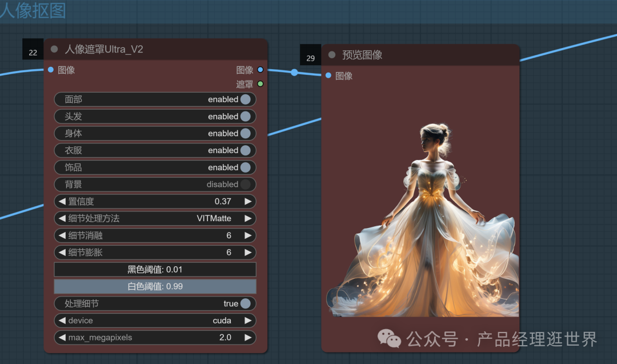617x364 pixels.
Task: Lower 置信度 using its left arrow
Action: coord(61,201)
